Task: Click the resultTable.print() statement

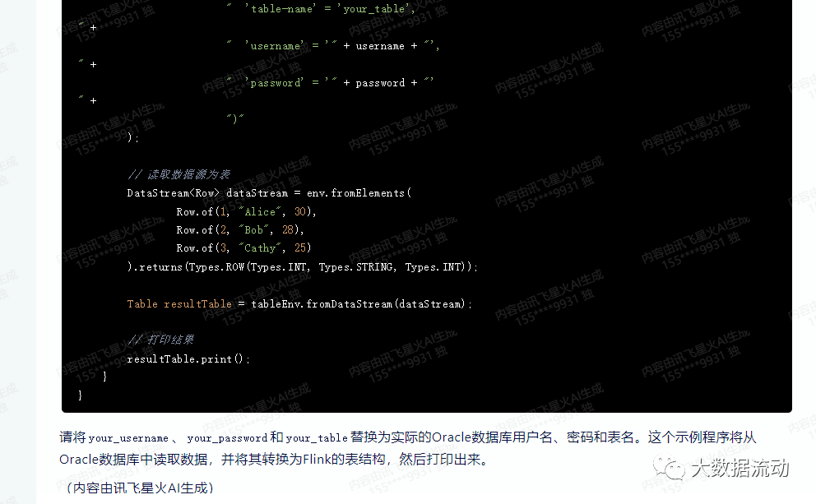Action: tap(188, 359)
